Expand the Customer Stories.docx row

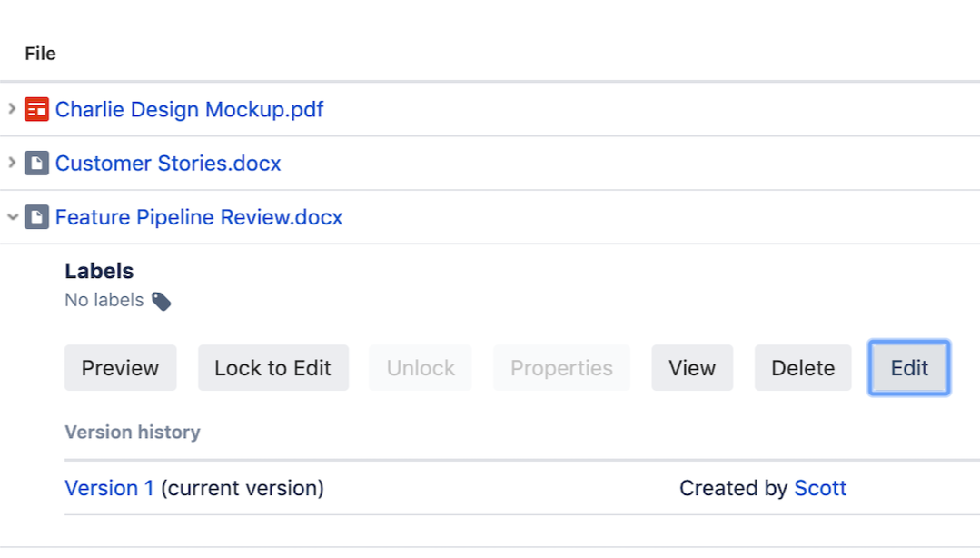pos(12,163)
